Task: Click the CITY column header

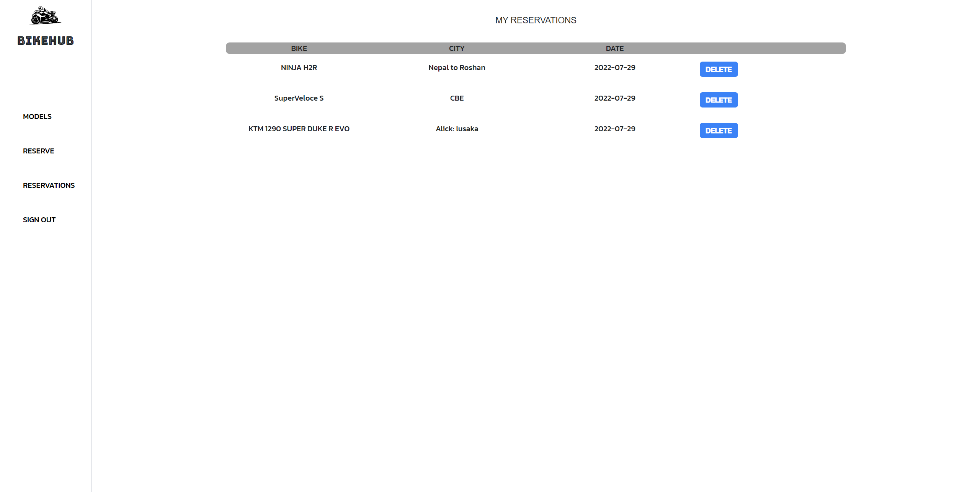Action: pyautogui.click(x=456, y=49)
